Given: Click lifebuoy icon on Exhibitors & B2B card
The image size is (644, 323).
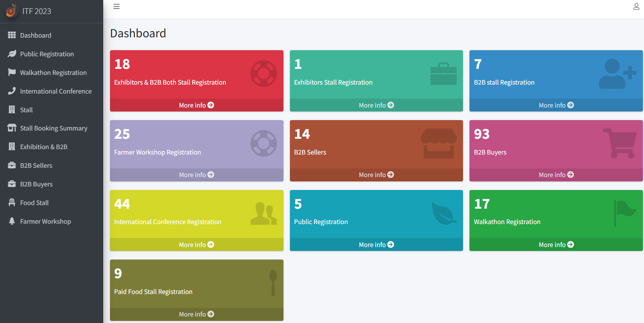Looking at the screenshot, I should 263,73.
